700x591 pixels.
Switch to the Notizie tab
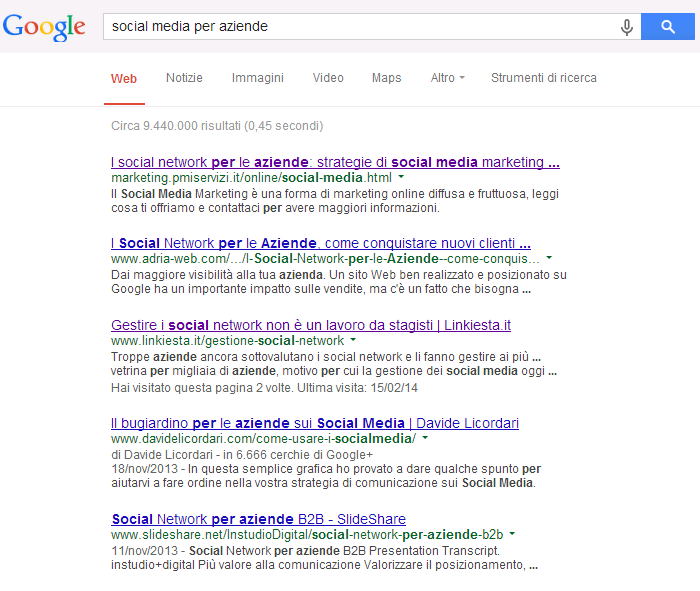point(184,78)
